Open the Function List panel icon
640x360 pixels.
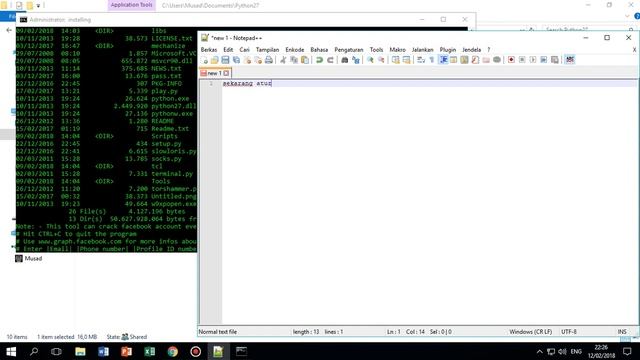pyautogui.click(x=475, y=60)
